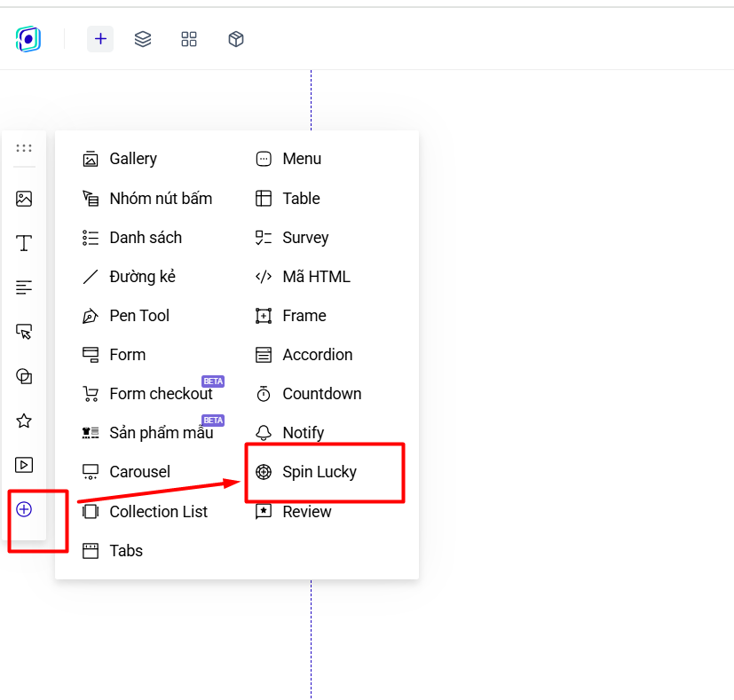Click the LadiPage logo icon

[x=28, y=39]
